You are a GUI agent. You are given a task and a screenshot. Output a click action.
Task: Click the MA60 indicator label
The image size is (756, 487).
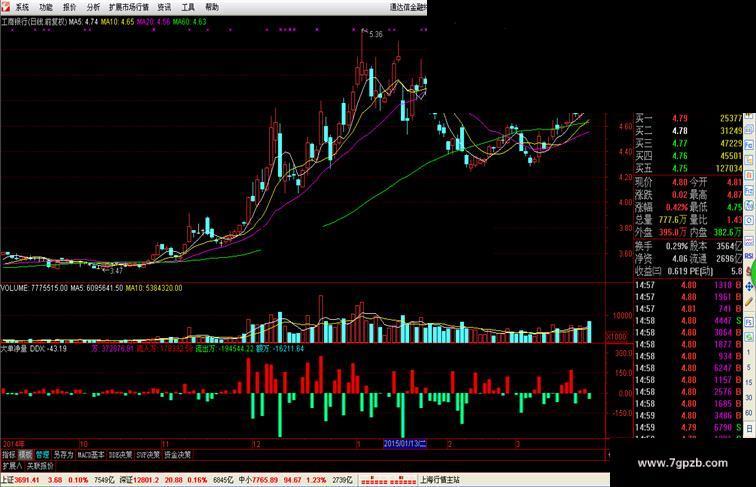point(189,22)
